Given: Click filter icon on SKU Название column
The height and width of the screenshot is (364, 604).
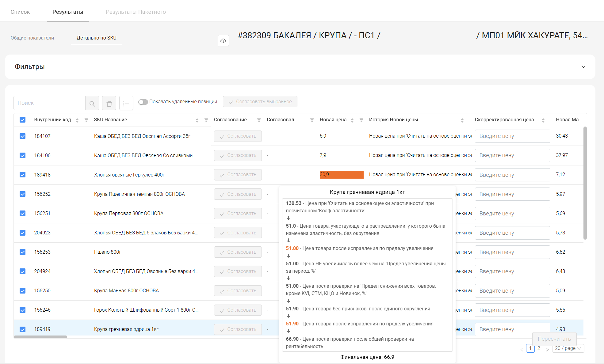Looking at the screenshot, I should tap(206, 120).
